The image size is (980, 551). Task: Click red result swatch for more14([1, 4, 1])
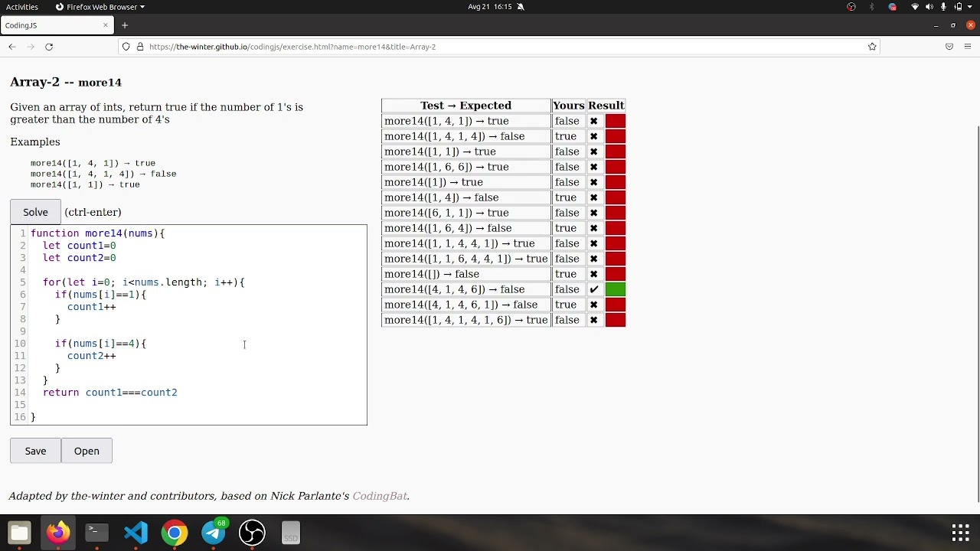[x=616, y=121]
